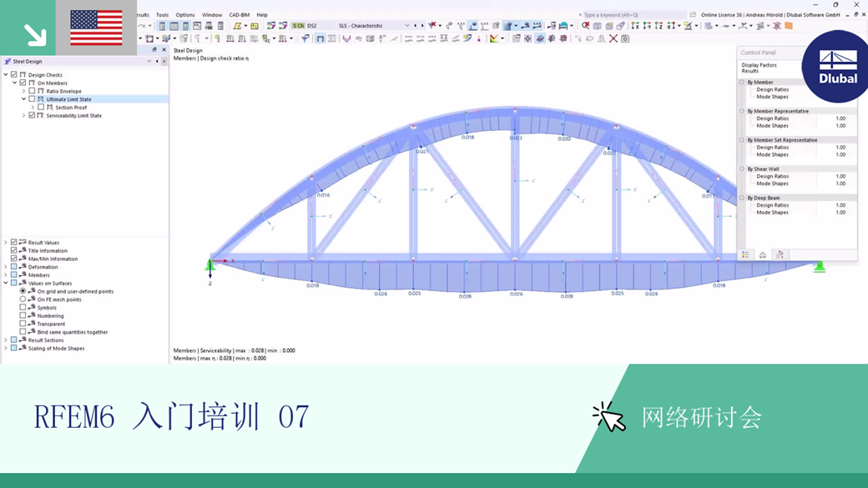The image size is (868, 488).
Task: Check the Ratio Envelope checkbox
Action: pyautogui.click(x=32, y=91)
